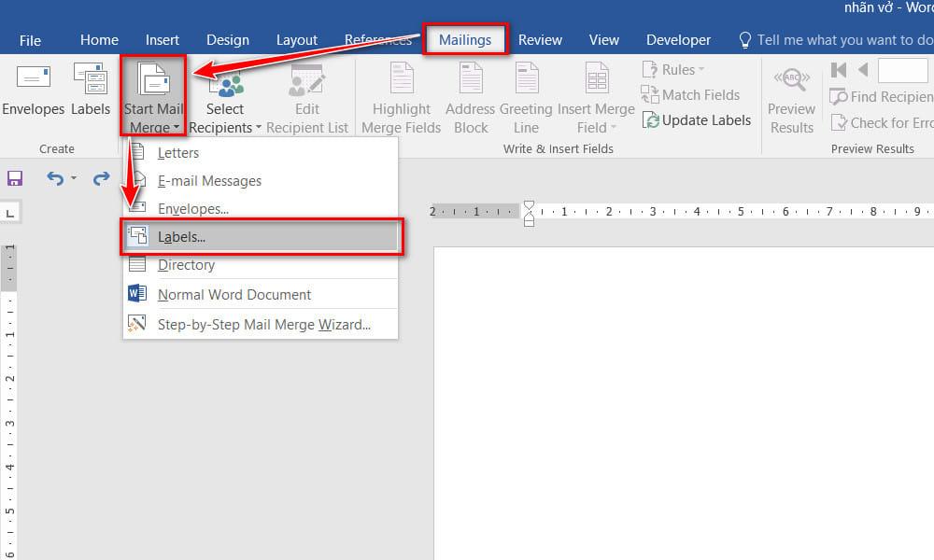Screen dimensions: 934x560
Task: Click the tab selector at ruler corner
Action: click(10, 213)
